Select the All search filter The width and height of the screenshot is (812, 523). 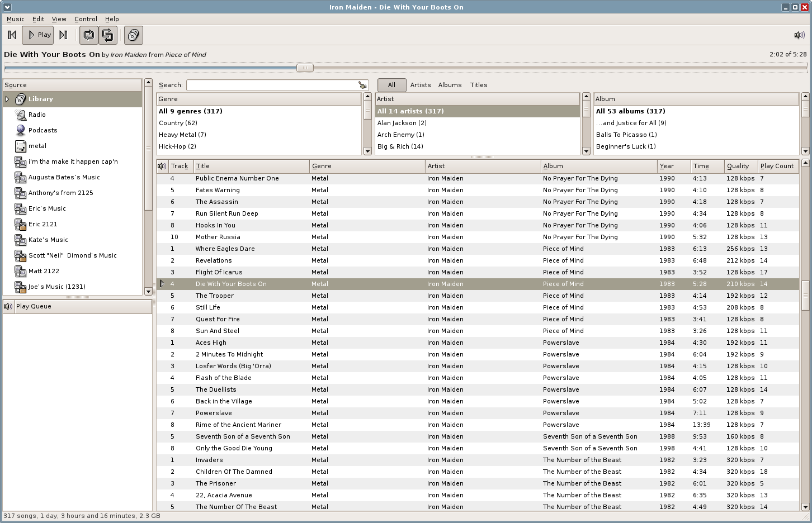[391, 85]
